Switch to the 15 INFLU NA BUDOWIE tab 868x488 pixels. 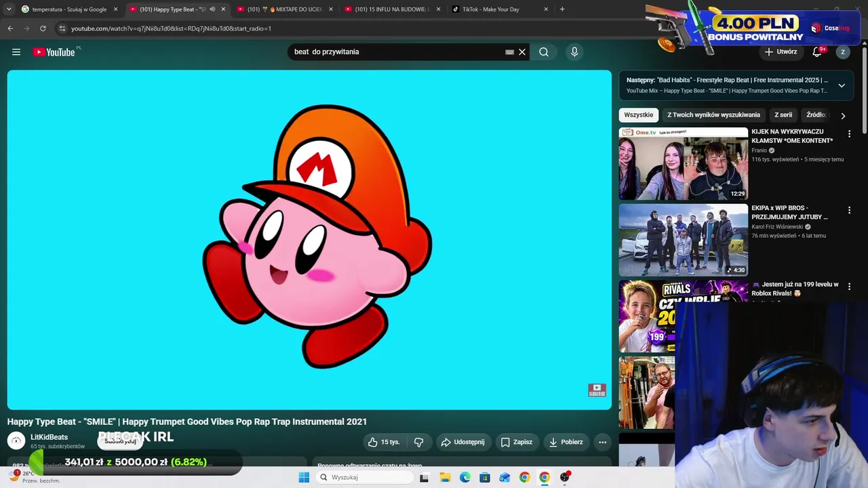[392, 9]
